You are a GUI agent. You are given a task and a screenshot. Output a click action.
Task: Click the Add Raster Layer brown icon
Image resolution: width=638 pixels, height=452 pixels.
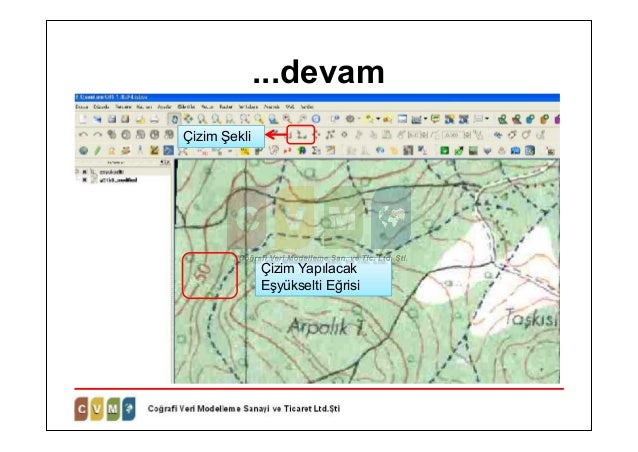tap(516, 119)
